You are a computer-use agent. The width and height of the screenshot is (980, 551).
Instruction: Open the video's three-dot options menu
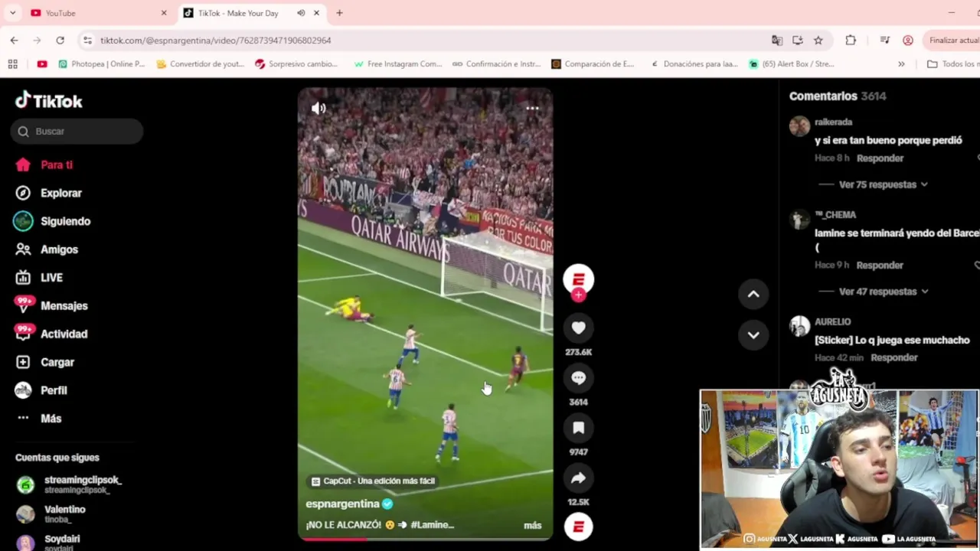[532, 109]
